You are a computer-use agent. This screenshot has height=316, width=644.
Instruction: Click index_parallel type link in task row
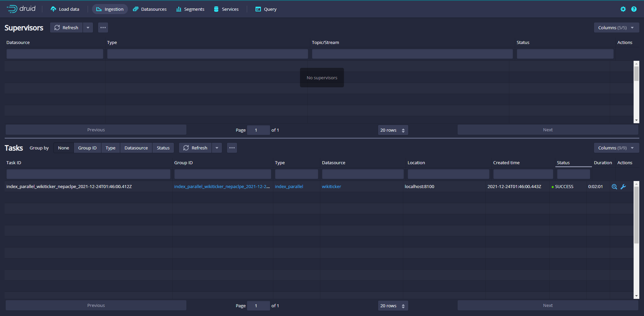[289, 186]
